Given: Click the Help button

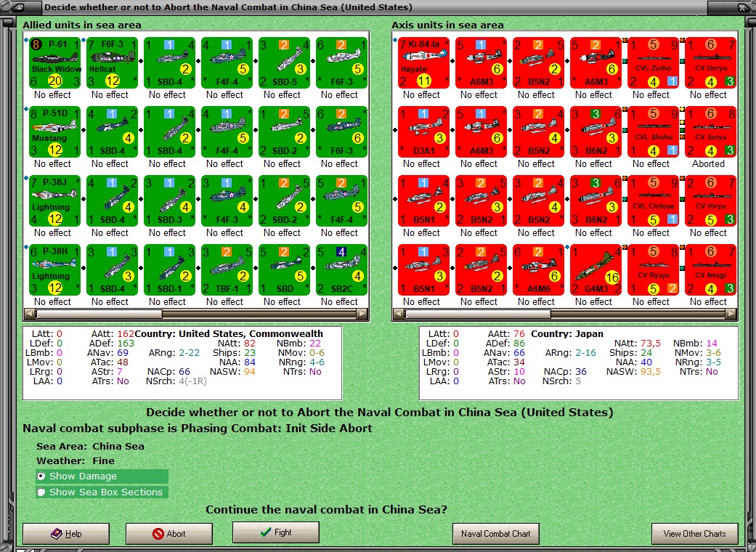Looking at the screenshot, I should 66,534.
